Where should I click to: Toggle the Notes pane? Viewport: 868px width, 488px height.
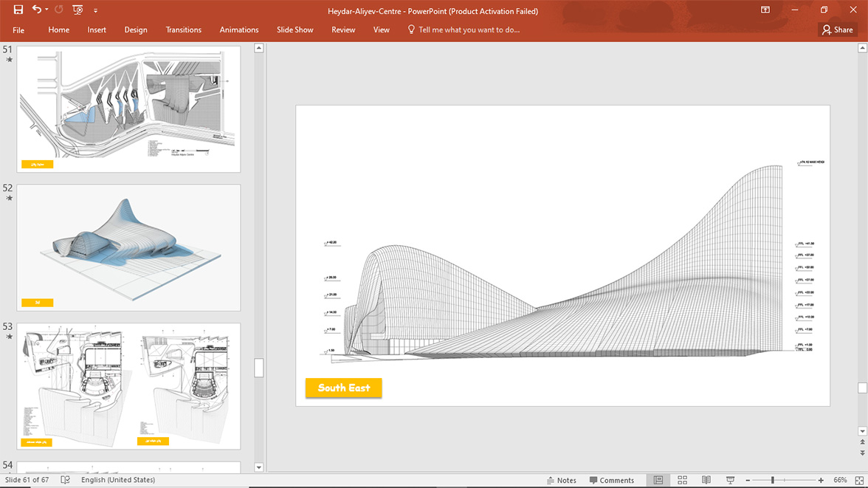[x=561, y=480]
